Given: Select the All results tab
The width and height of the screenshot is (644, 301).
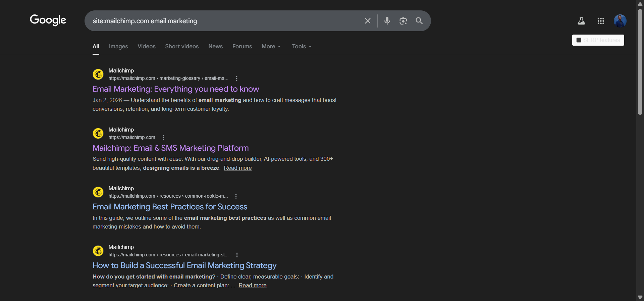Looking at the screenshot, I should (96, 46).
